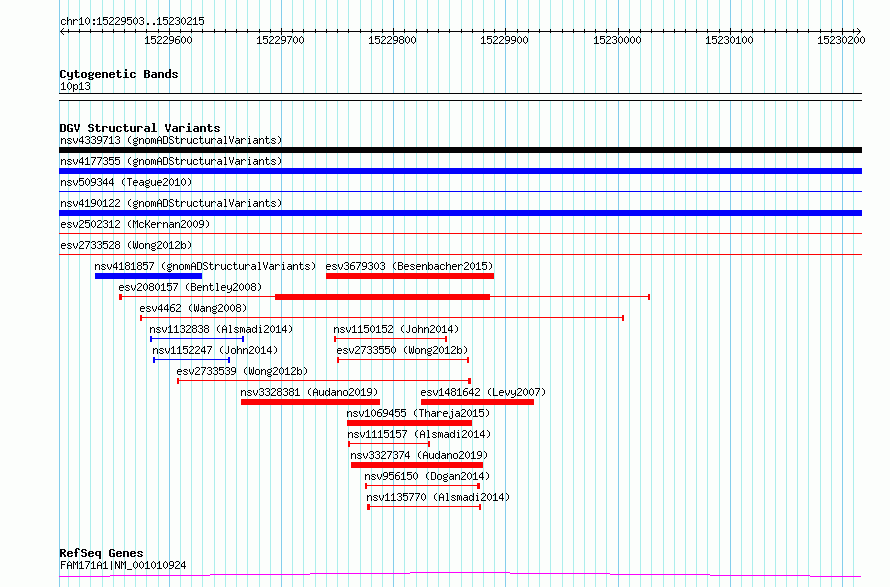
Task: Open nsv1115157 (Alsmadi2014) variant
Action: pyautogui.click(x=419, y=434)
